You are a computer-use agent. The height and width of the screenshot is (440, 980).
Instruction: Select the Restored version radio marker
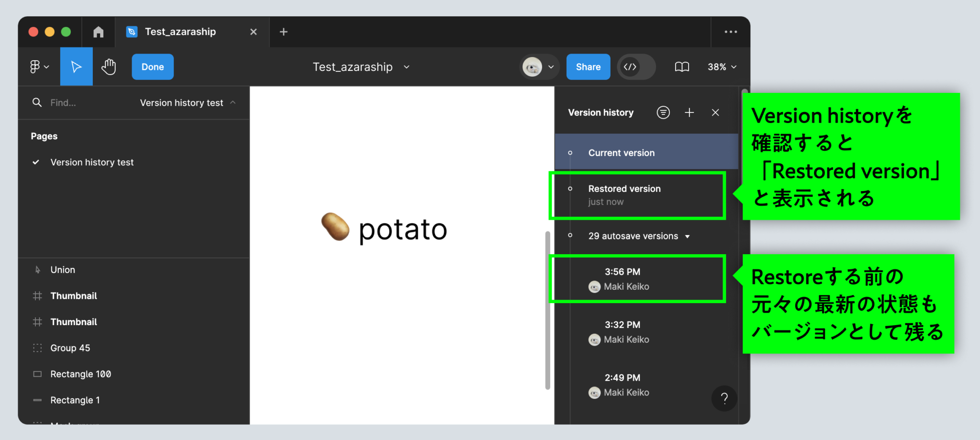coord(570,189)
